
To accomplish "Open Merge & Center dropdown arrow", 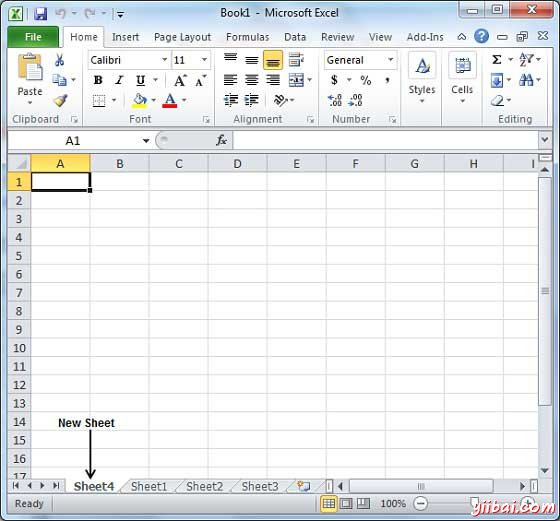I will tap(310, 80).
